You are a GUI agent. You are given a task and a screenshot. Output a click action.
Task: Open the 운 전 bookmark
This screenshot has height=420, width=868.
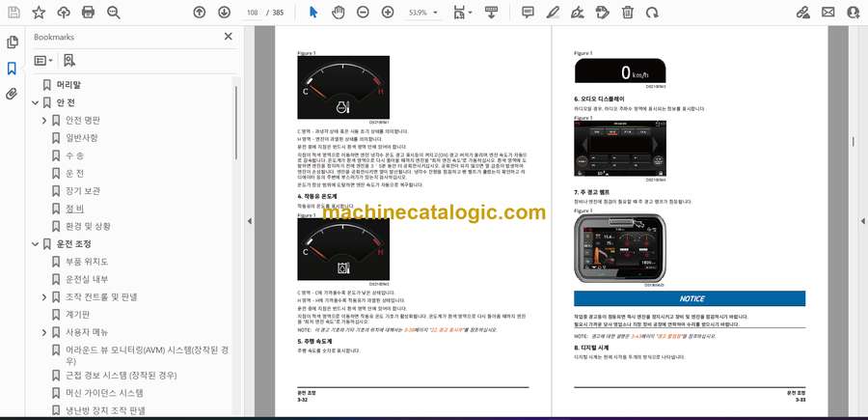[x=74, y=174]
